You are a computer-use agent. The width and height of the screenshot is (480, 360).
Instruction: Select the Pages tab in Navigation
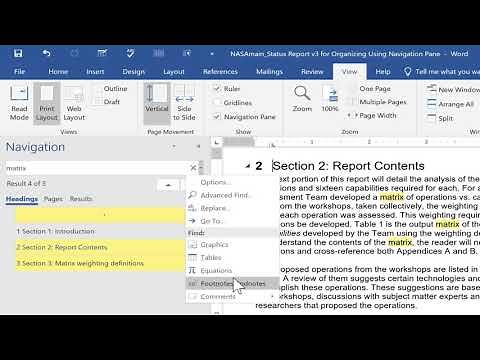pyautogui.click(x=53, y=199)
